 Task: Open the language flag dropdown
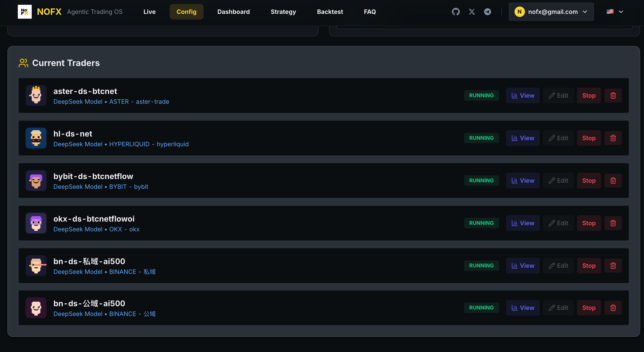point(615,12)
